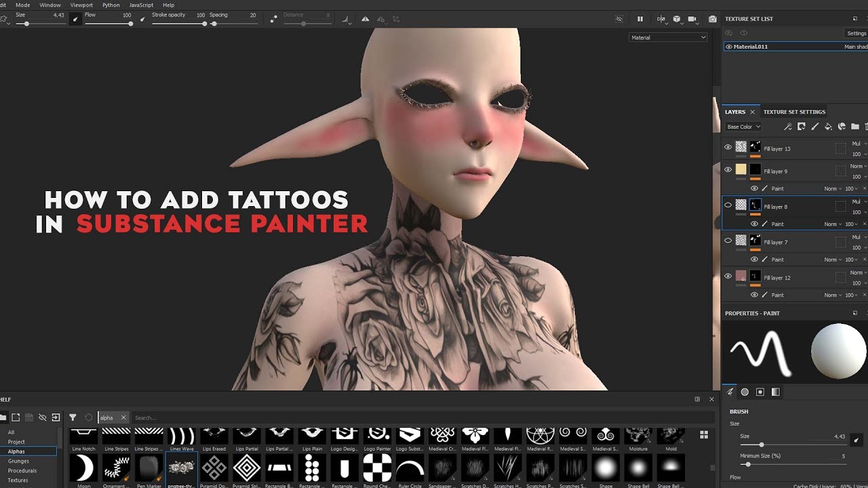This screenshot has height=488, width=868.
Task: Toggle visibility of Fill layer 7
Action: pos(728,240)
